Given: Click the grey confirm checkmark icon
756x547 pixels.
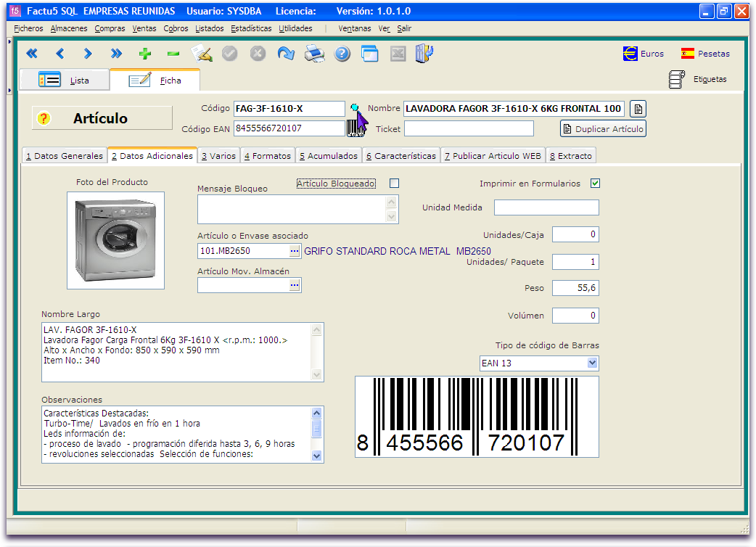Looking at the screenshot, I should [229, 54].
